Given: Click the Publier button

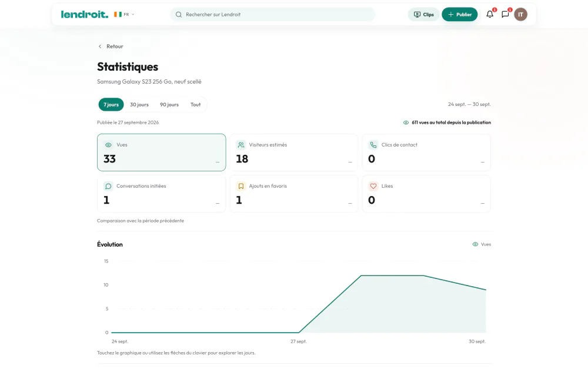Looking at the screenshot, I should pyautogui.click(x=459, y=14).
